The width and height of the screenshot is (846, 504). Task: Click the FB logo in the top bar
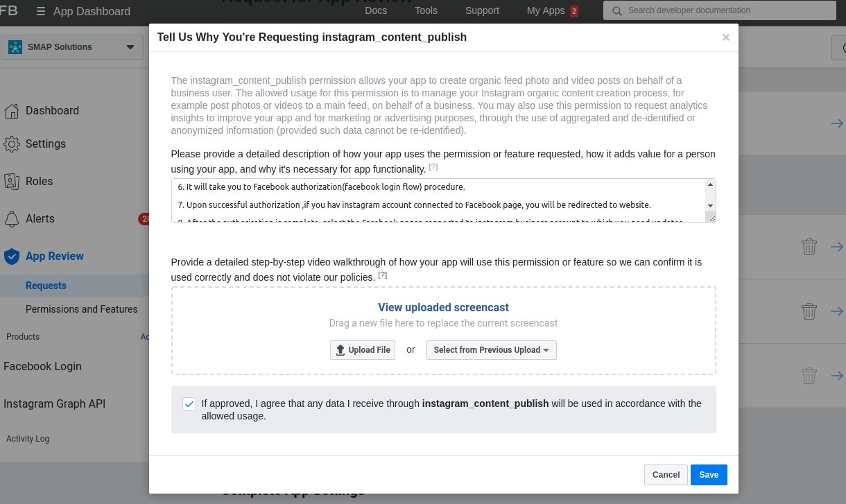coord(10,11)
